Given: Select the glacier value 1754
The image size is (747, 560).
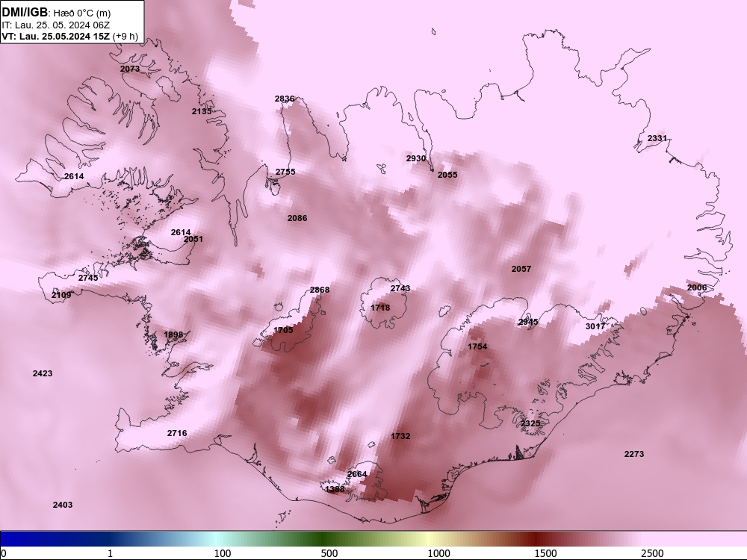Looking at the screenshot, I should click(x=477, y=346).
